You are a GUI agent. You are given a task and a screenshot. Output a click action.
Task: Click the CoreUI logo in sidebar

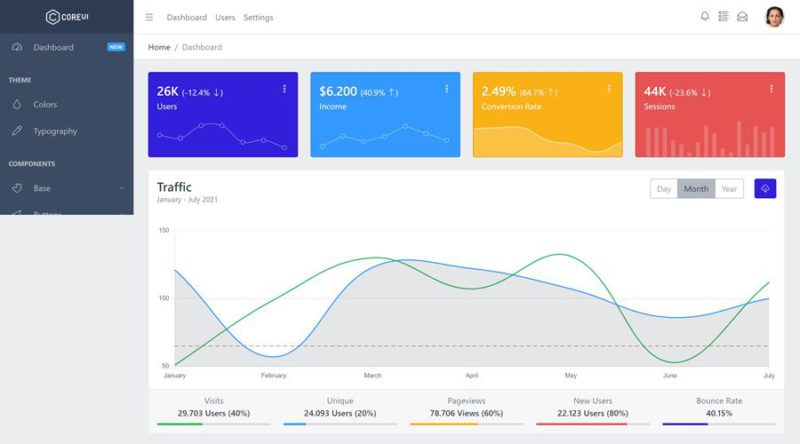(66, 16)
